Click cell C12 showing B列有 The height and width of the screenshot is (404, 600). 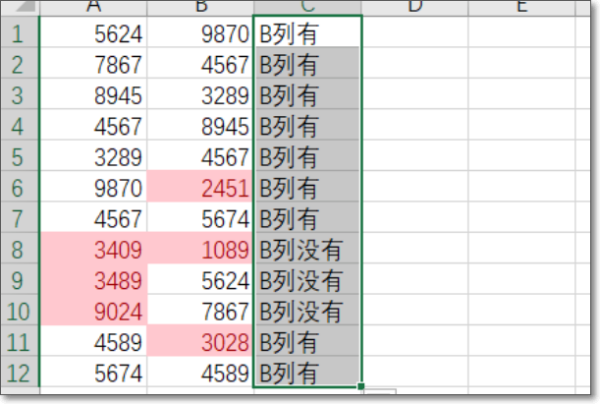307,372
